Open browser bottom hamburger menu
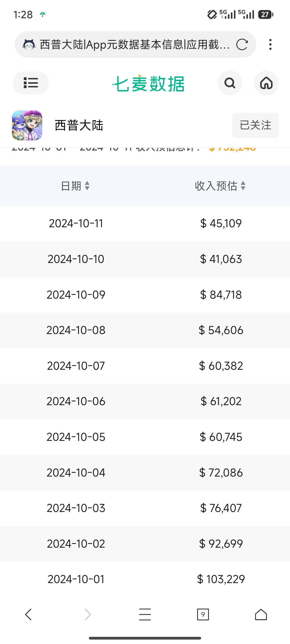The image size is (290, 644). pyautogui.click(x=145, y=614)
